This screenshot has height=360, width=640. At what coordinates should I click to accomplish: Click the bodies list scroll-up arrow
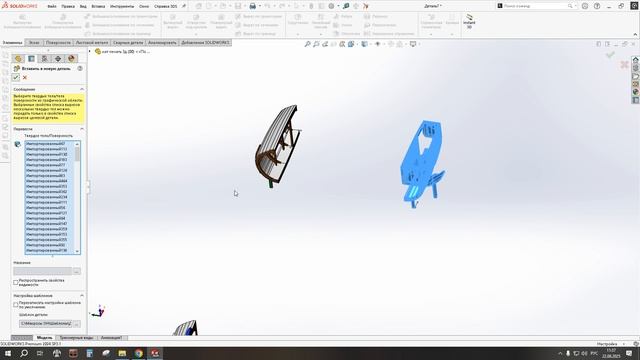click(x=77, y=144)
